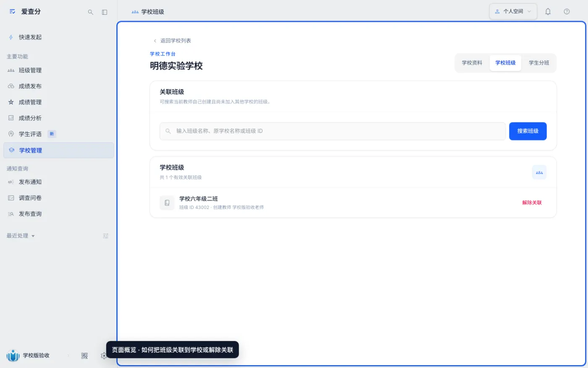Open notifications bell icon
Viewport: 588px width, 368px height.
548,12
